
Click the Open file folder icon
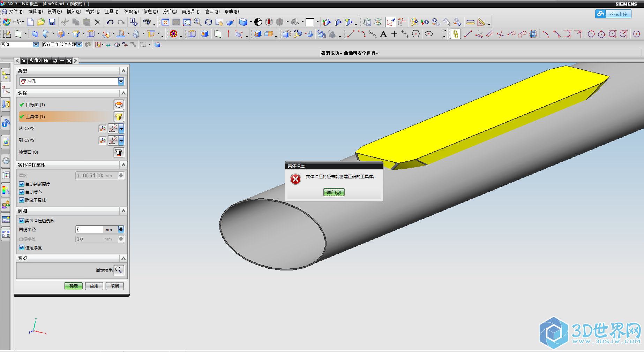point(41,22)
